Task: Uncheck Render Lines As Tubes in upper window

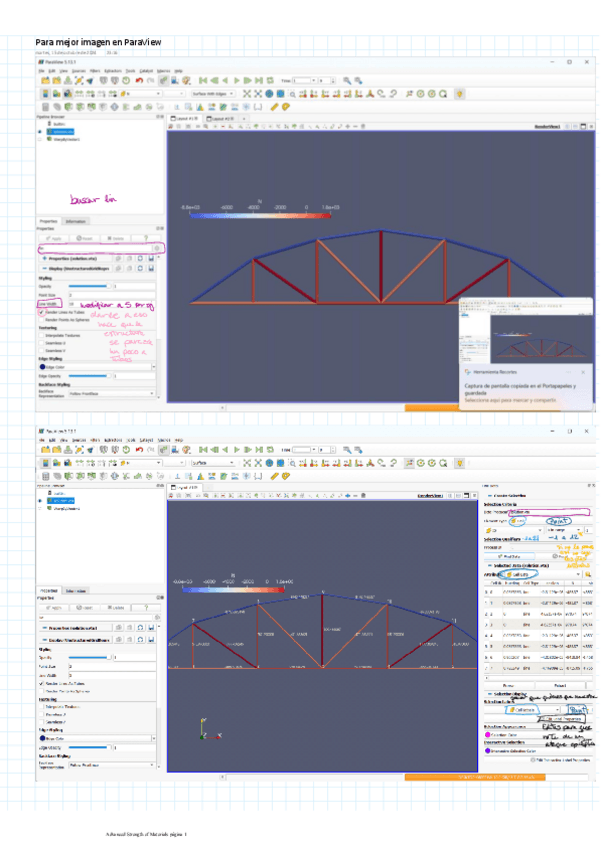Action: click(x=41, y=311)
